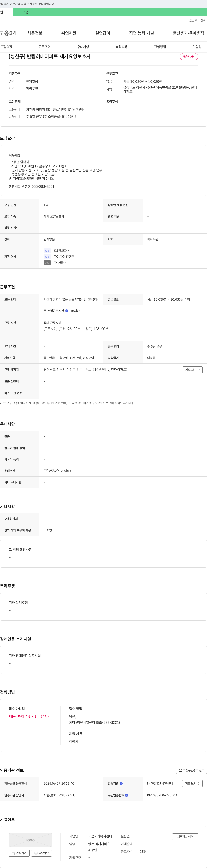Expand 지도 보기 for 근무 예정지

click(x=193, y=370)
